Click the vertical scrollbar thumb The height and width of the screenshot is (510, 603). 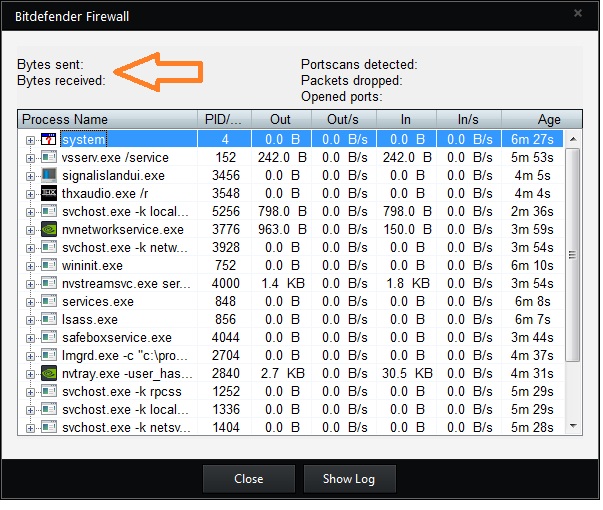coord(573,255)
